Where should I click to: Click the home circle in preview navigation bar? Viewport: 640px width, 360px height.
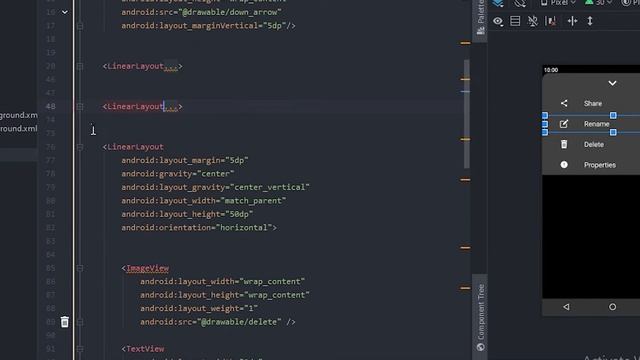click(612, 307)
